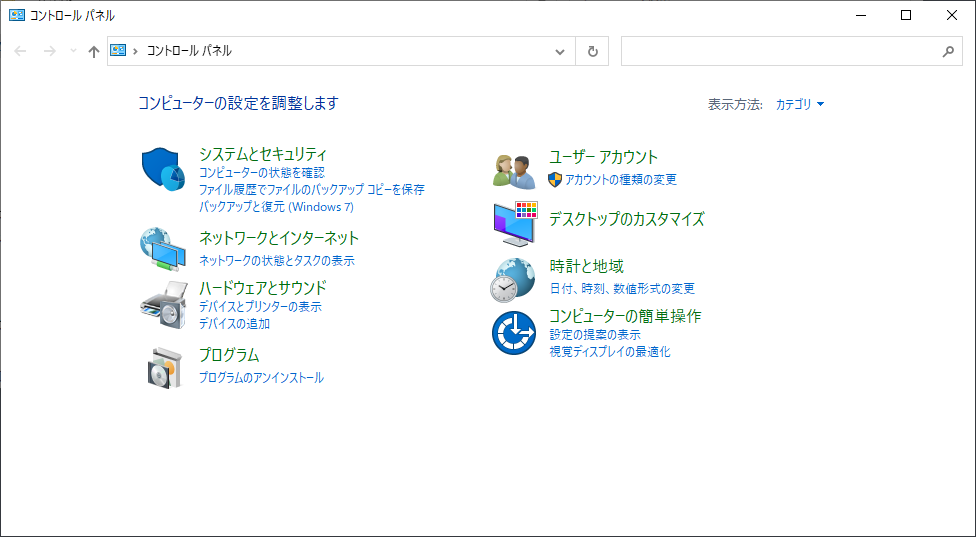
Task: Open バックアップと復元 (Windows 7) link
Action: point(276,207)
